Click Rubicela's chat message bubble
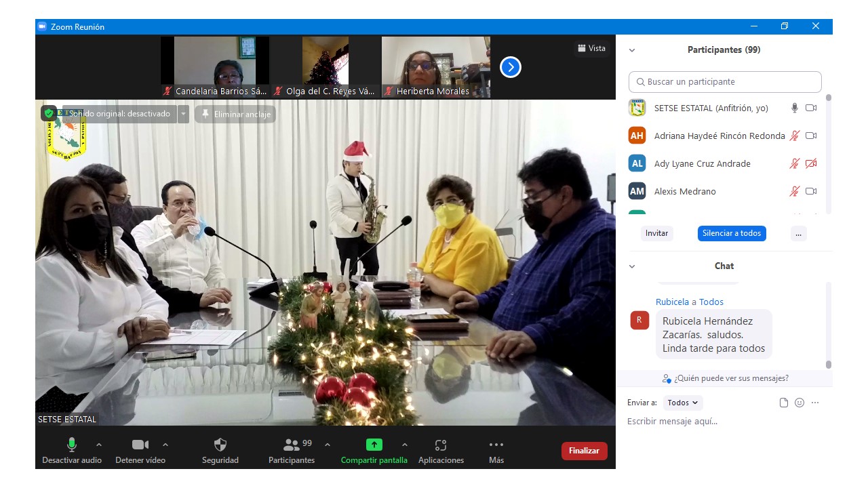868x488 pixels. [713, 335]
